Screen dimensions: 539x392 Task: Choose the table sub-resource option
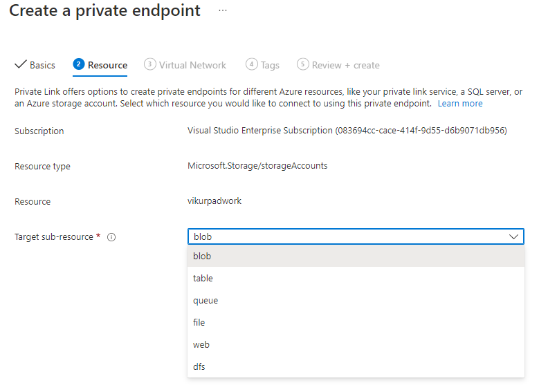pos(203,278)
